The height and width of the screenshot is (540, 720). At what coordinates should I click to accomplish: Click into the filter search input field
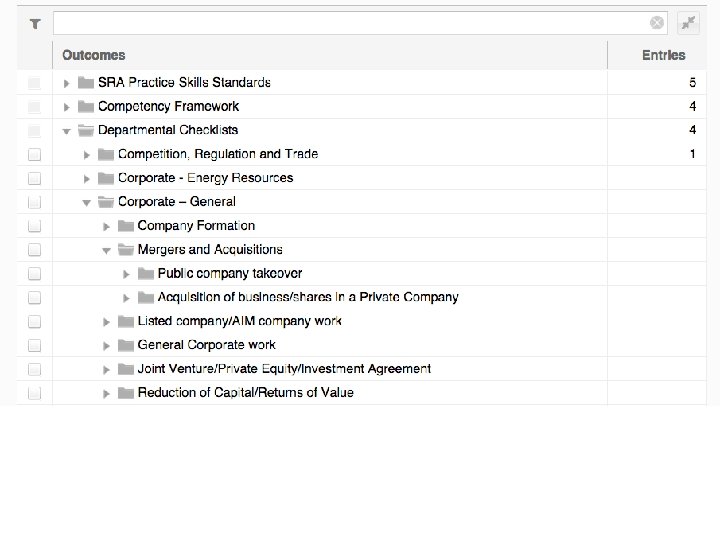350,22
